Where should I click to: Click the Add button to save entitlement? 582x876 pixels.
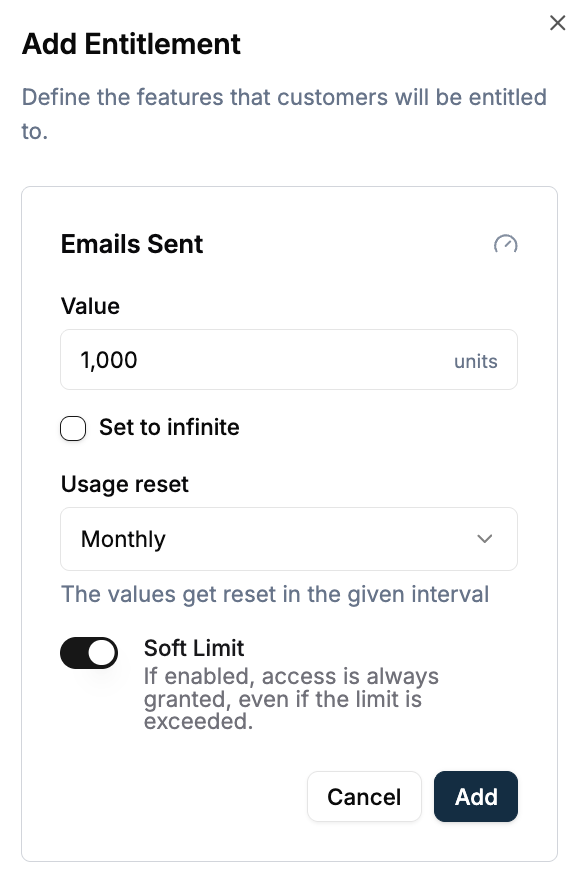[x=475, y=797]
